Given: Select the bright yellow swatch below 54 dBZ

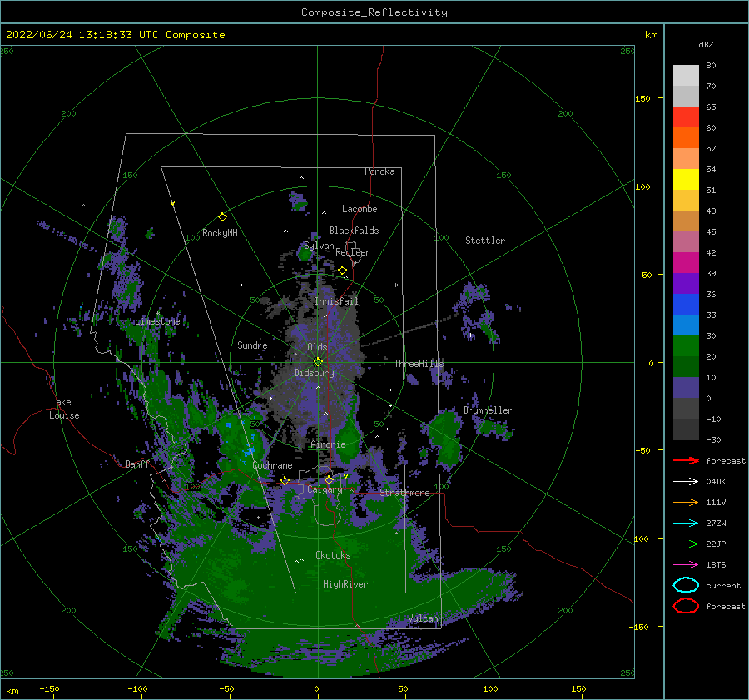Looking at the screenshot, I should (x=686, y=179).
